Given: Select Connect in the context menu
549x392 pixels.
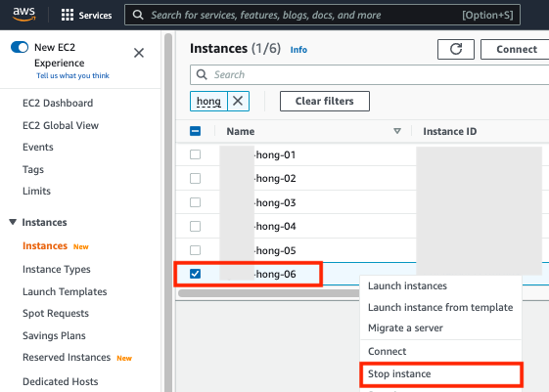Looking at the screenshot, I should [387, 351].
